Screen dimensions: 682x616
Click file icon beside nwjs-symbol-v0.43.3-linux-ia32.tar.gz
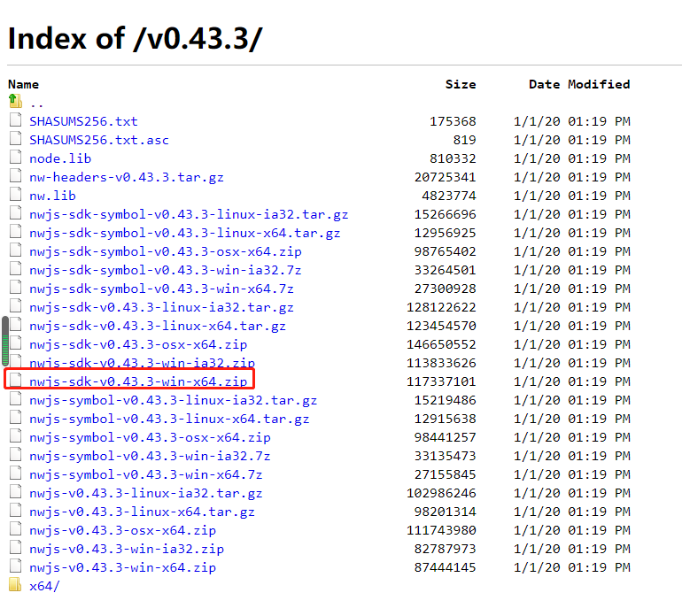[x=16, y=398]
